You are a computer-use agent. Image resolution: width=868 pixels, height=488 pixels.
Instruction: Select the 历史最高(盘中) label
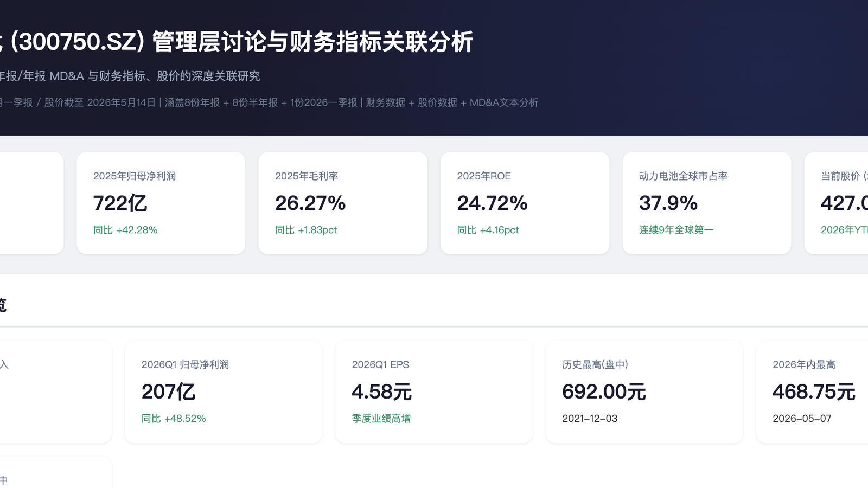pyautogui.click(x=595, y=364)
